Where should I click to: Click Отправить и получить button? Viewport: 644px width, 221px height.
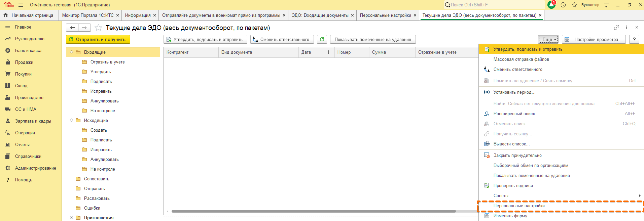coord(98,39)
